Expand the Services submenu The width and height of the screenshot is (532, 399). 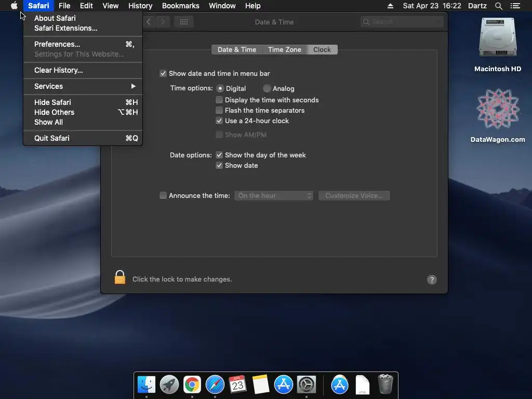(83, 86)
